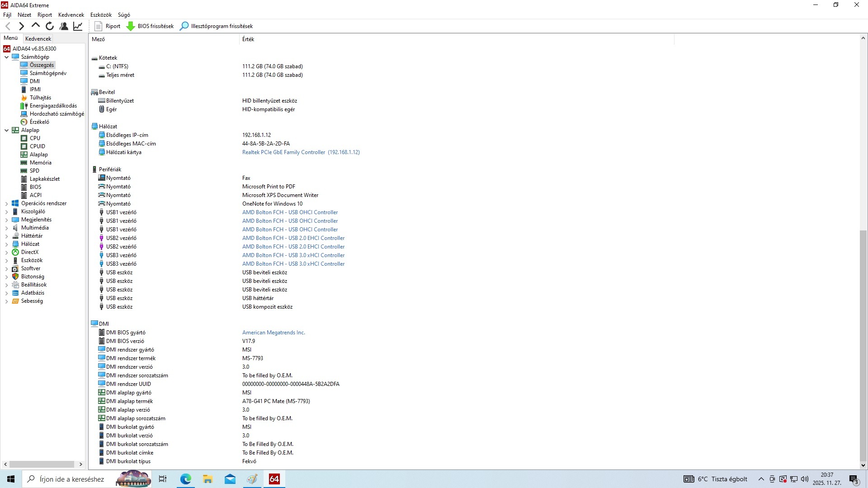Screen dimensions: 868x488
Task: Open the Eszközök menu
Action: click(101, 15)
